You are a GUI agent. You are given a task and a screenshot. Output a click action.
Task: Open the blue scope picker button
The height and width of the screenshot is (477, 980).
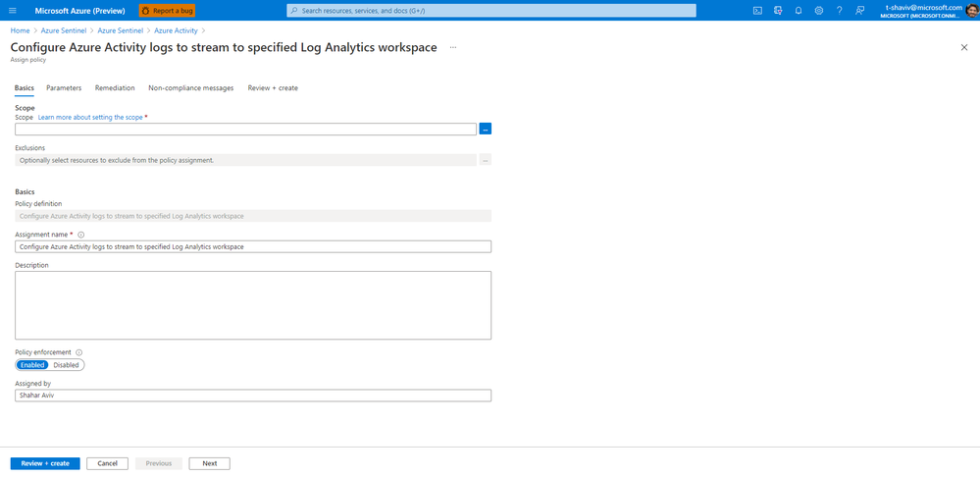click(486, 129)
